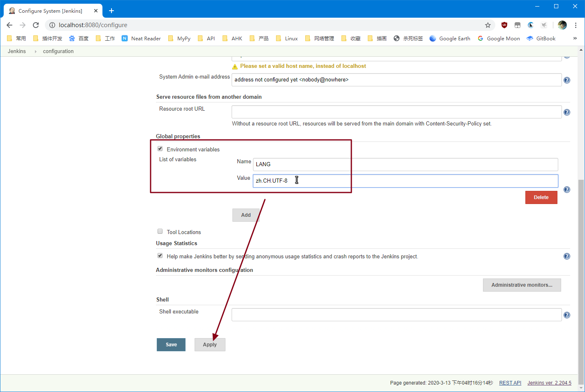Open the 产品 bookmark folder
Image resolution: width=585 pixels, height=392 pixels.
tap(259, 38)
